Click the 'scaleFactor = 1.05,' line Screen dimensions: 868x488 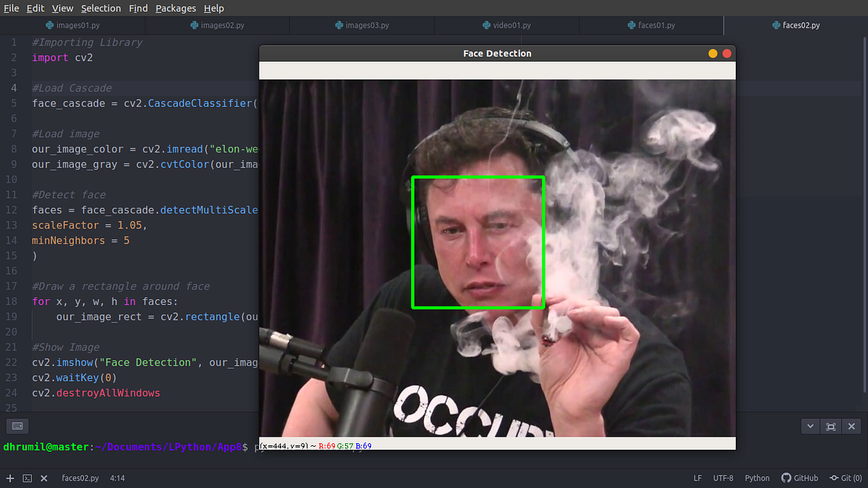pos(89,225)
